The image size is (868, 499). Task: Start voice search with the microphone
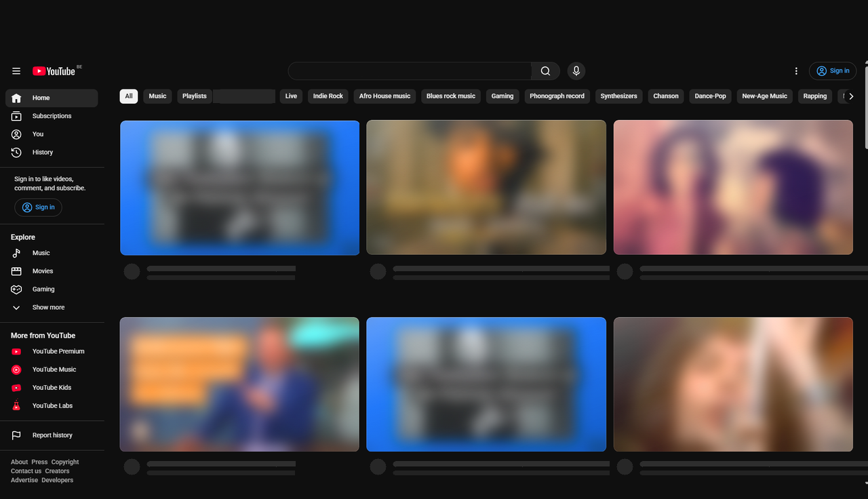(x=576, y=71)
